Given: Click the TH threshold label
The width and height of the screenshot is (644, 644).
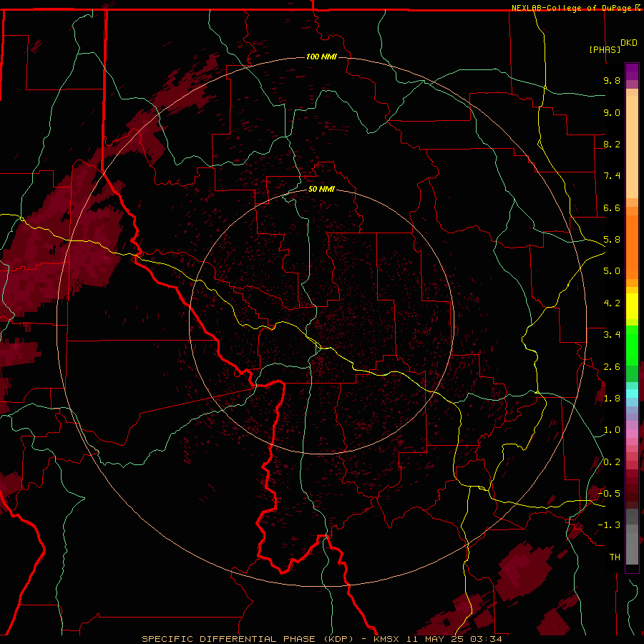Looking at the screenshot, I should tap(615, 557).
